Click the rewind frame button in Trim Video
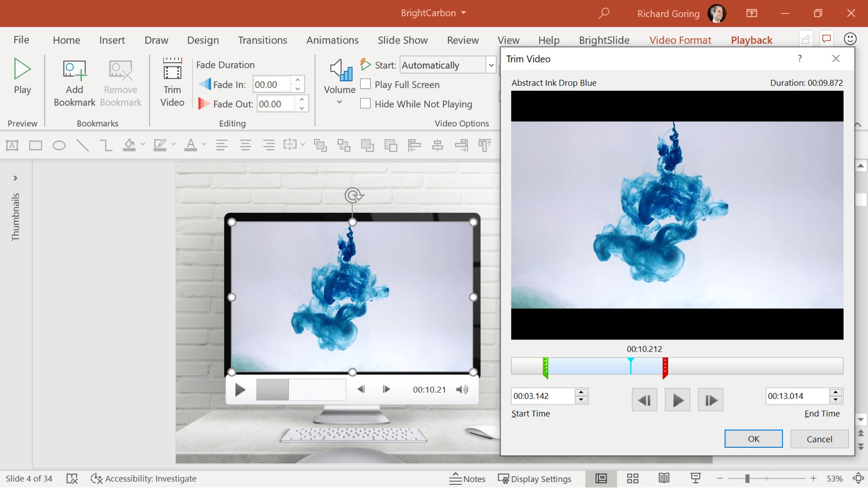This screenshot has width=868, height=488. coord(645,400)
